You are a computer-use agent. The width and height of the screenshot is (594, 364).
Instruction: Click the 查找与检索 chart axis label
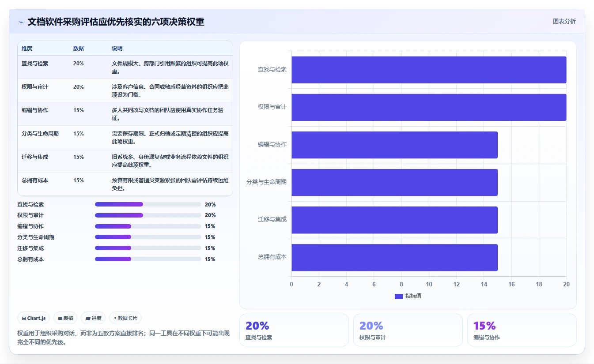(x=272, y=70)
